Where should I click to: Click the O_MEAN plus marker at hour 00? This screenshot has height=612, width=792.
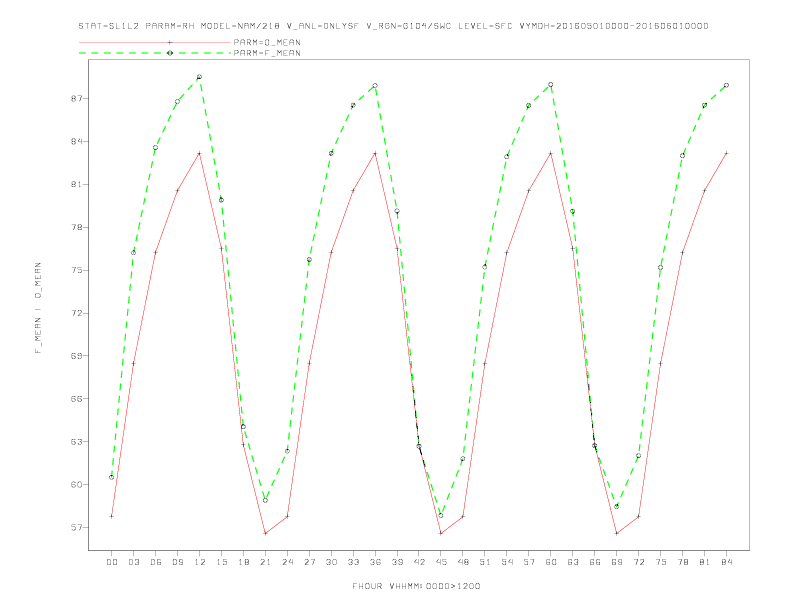coord(112,516)
